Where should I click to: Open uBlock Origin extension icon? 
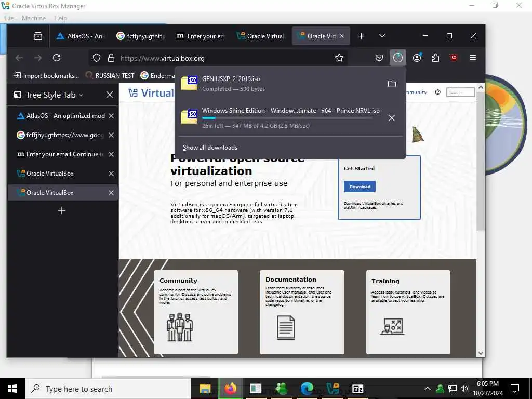(454, 58)
